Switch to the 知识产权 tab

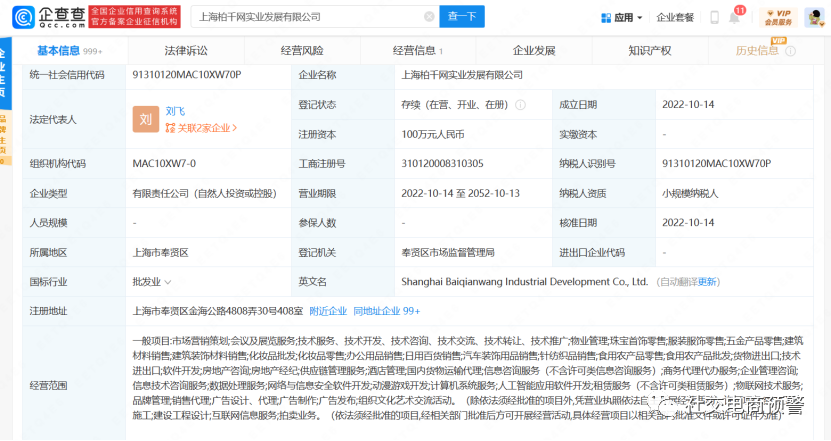650,51
